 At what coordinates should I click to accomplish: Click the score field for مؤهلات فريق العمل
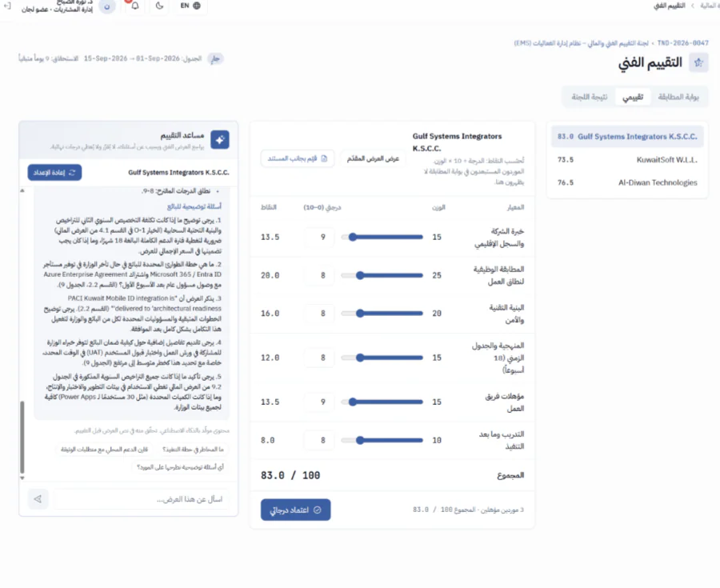click(319, 402)
